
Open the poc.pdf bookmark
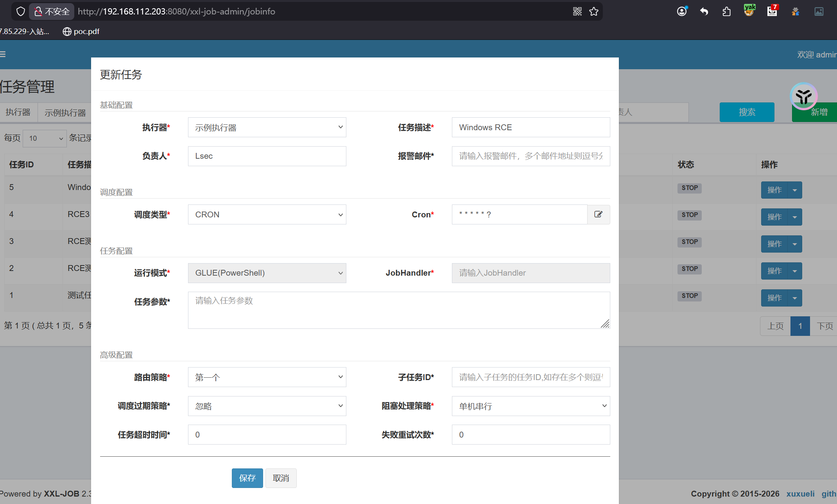point(81,31)
